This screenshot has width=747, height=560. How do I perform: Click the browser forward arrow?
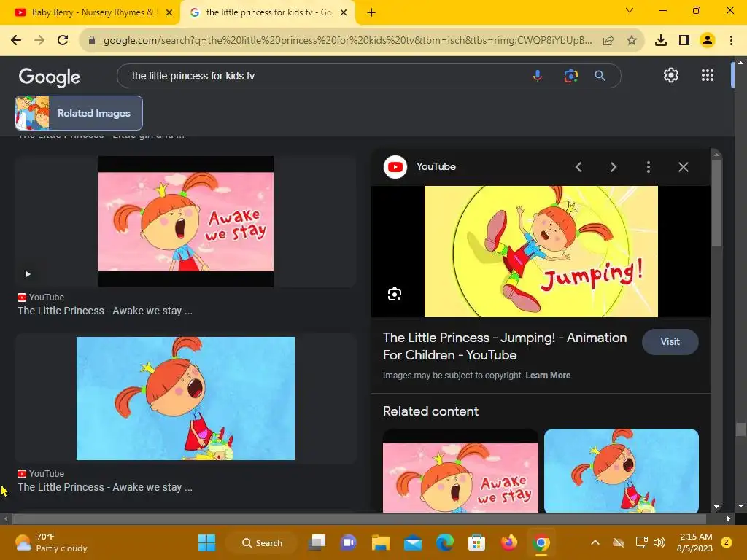coord(39,41)
